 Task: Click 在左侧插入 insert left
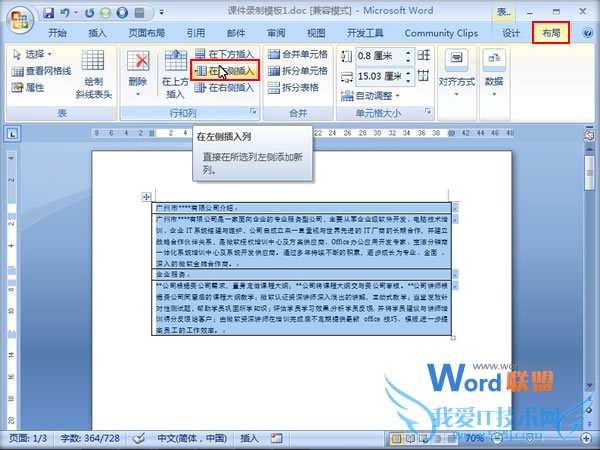click(x=225, y=70)
